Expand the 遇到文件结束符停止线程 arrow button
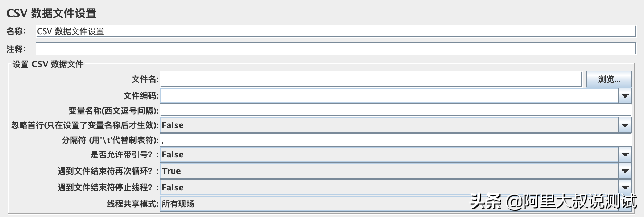Viewport: 644px width, 217px height. pyautogui.click(x=625, y=187)
